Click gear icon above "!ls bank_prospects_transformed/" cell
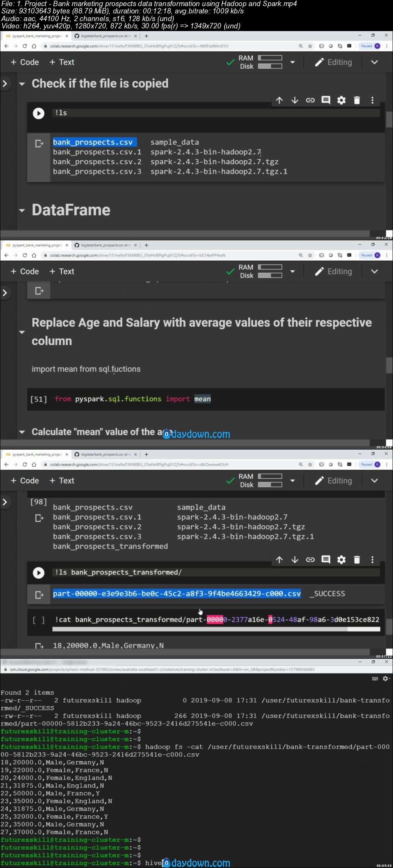This screenshot has width=393, height=868. point(341,560)
